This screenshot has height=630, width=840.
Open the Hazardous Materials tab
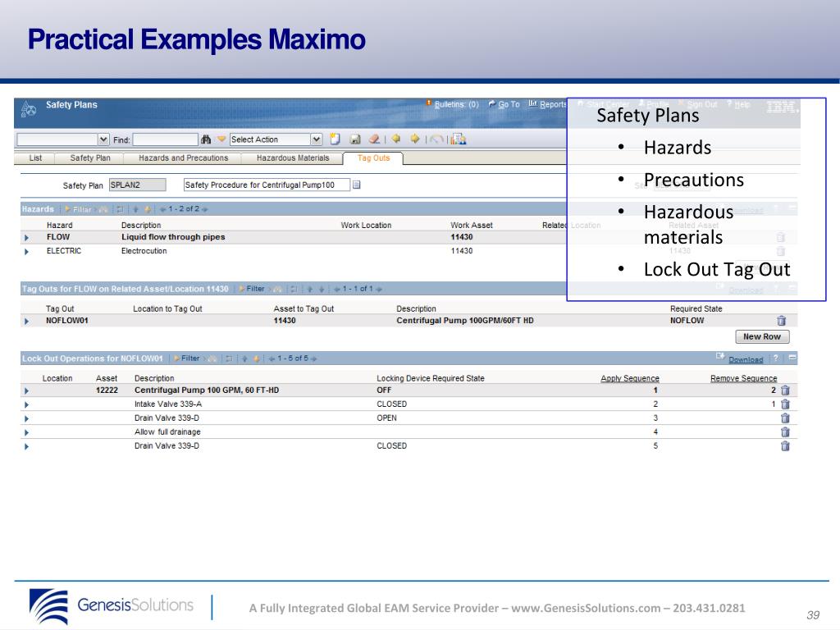coord(293,158)
